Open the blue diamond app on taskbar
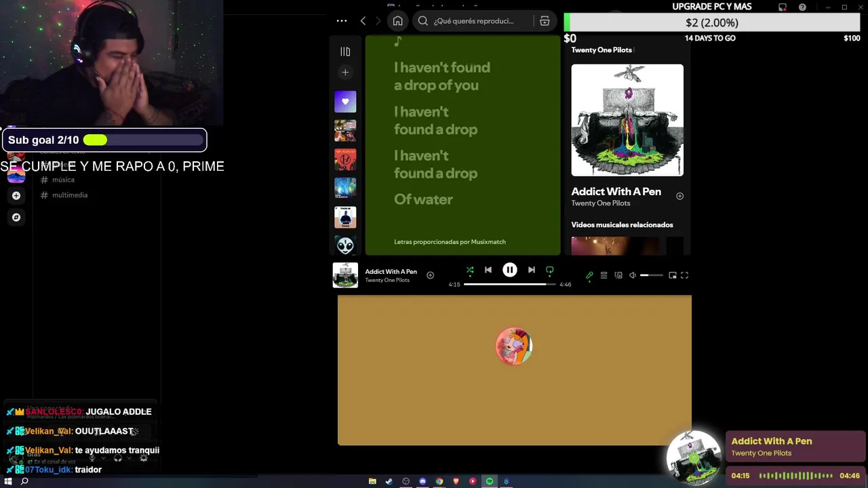868x488 pixels. 506,481
